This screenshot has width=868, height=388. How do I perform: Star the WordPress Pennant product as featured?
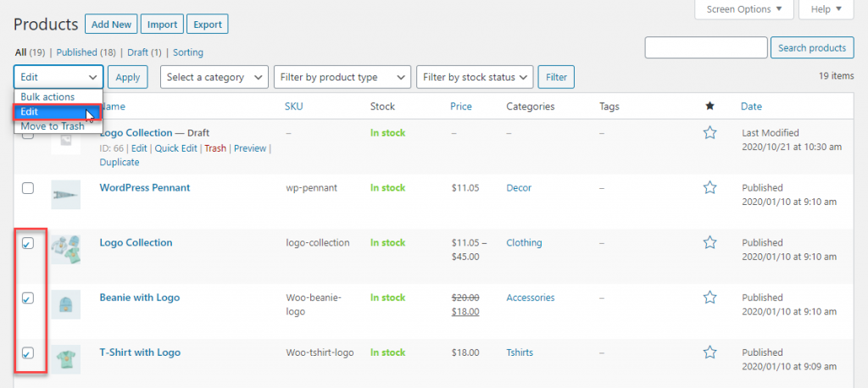[x=710, y=188]
